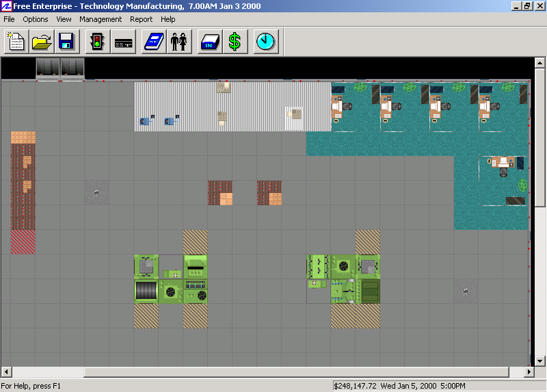Open a saved game with the folder icon

pos(42,42)
